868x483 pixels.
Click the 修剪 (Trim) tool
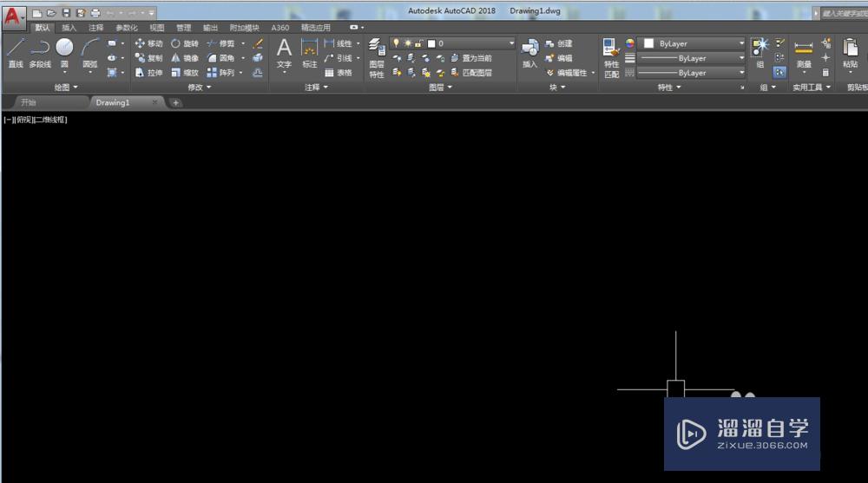(220, 43)
